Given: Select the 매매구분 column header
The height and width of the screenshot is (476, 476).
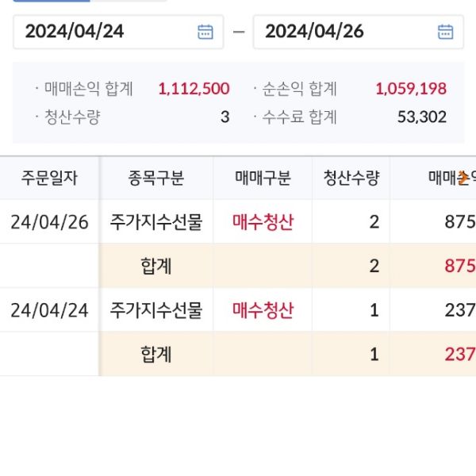Looking at the screenshot, I should [263, 178].
